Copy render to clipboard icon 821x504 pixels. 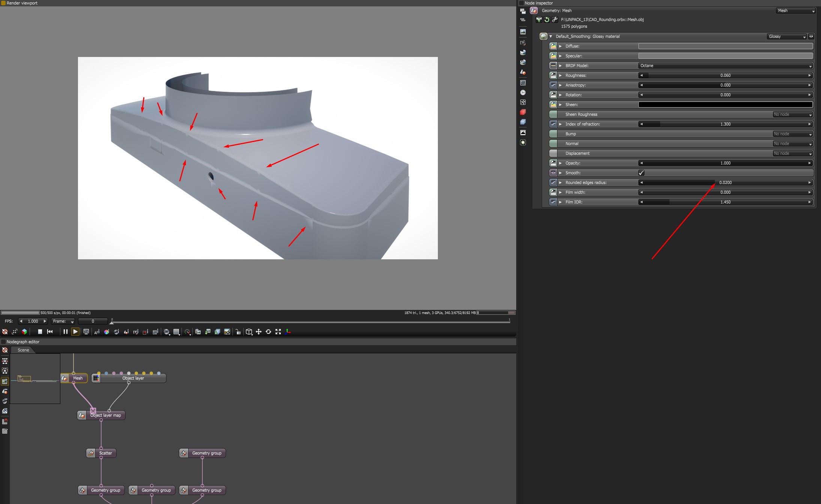pos(198,332)
